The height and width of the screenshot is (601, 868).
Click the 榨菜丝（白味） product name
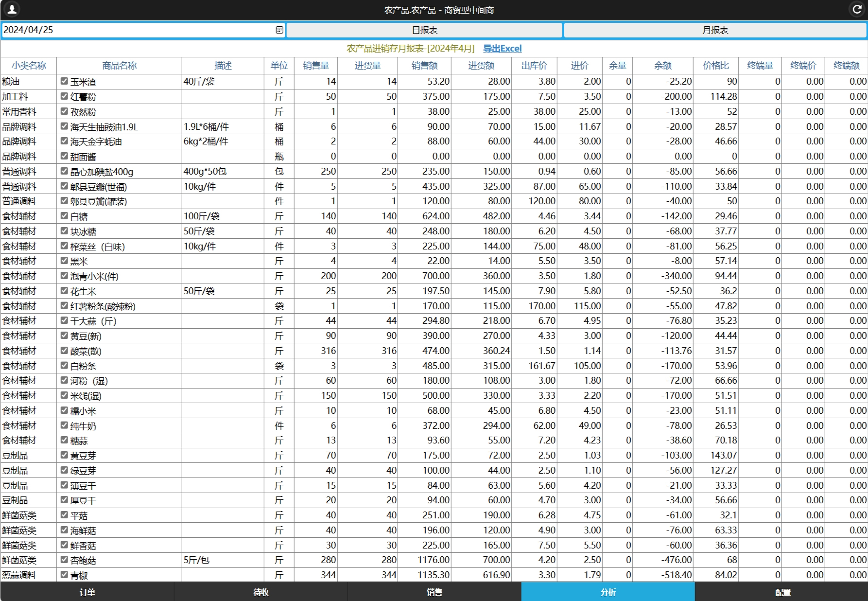pos(98,247)
